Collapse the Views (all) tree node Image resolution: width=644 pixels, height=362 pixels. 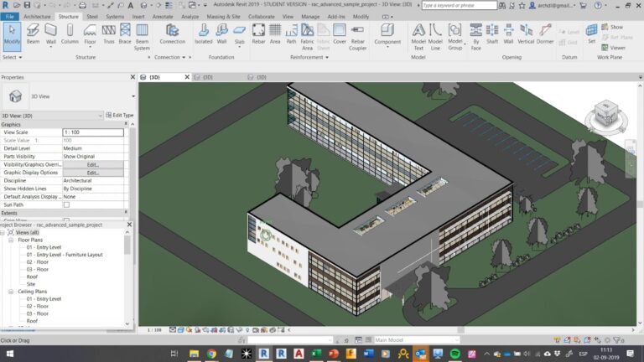click(3, 232)
